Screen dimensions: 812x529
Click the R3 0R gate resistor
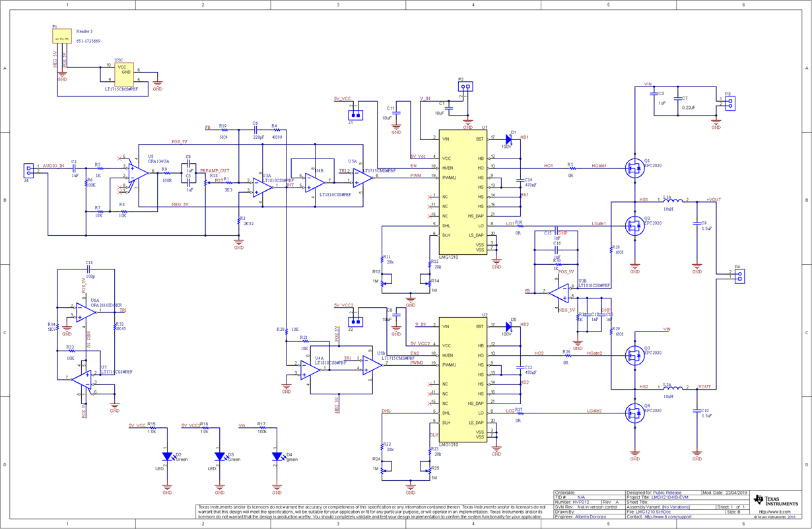572,168
